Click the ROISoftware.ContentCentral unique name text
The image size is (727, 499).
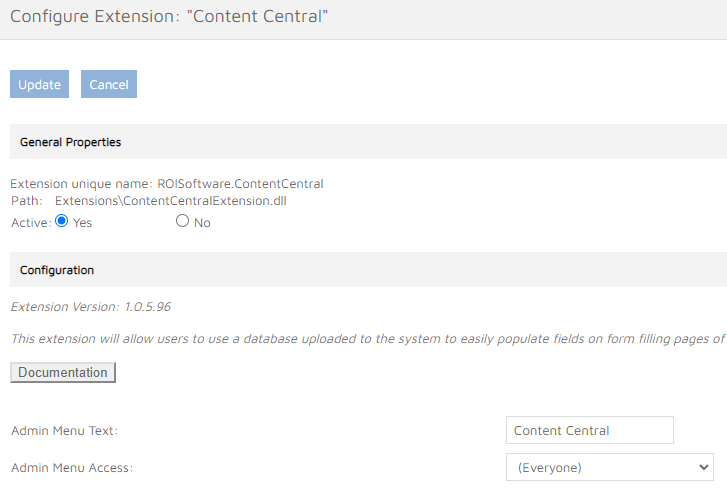point(240,184)
